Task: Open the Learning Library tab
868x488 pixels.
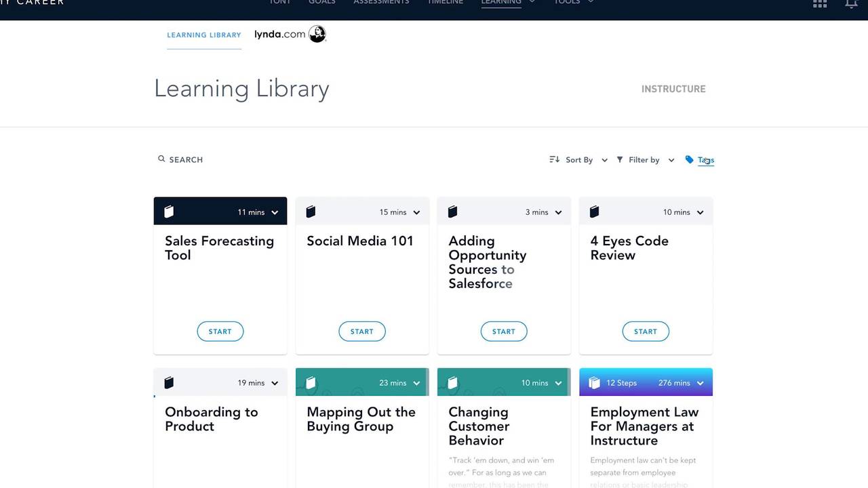Action: [203, 35]
